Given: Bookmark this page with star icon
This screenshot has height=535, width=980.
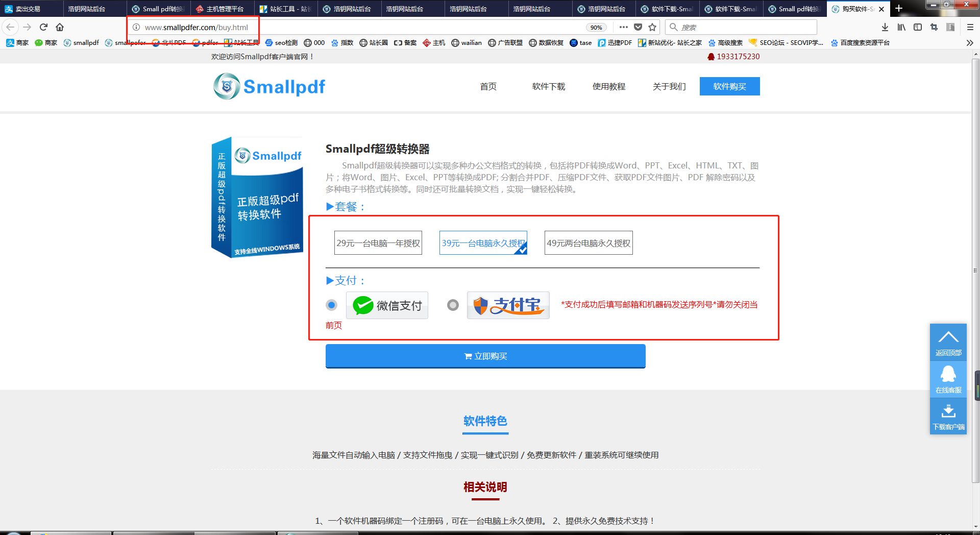Looking at the screenshot, I should coord(652,27).
